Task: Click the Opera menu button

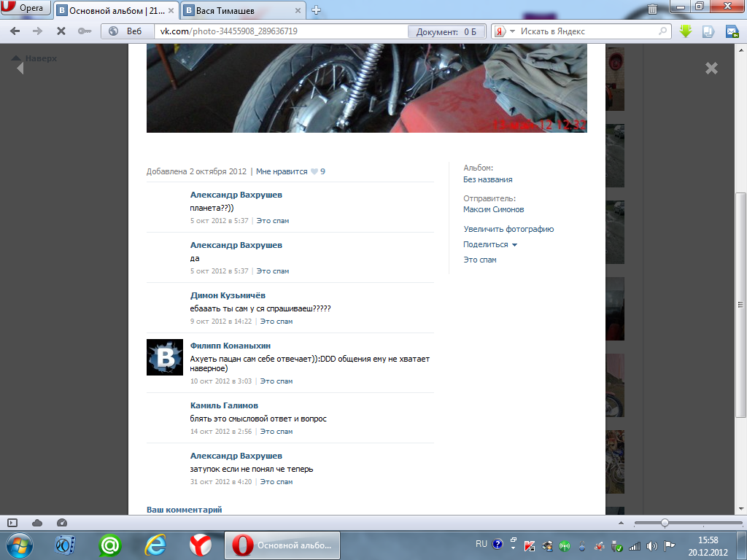Action: coord(26,9)
